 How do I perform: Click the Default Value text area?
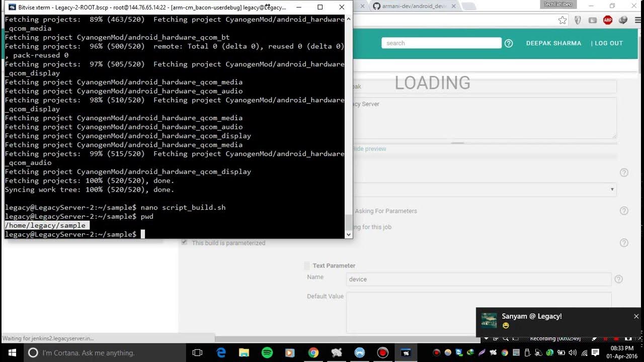click(x=478, y=312)
